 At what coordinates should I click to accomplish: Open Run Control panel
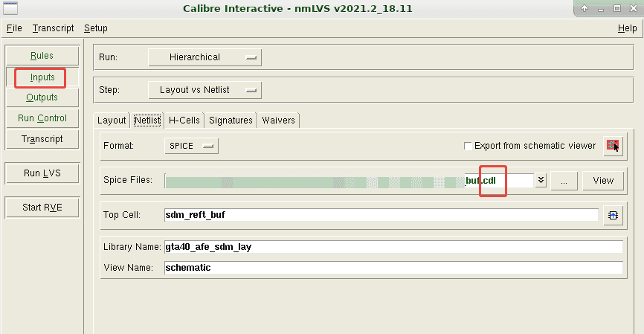click(x=42, y=118)
